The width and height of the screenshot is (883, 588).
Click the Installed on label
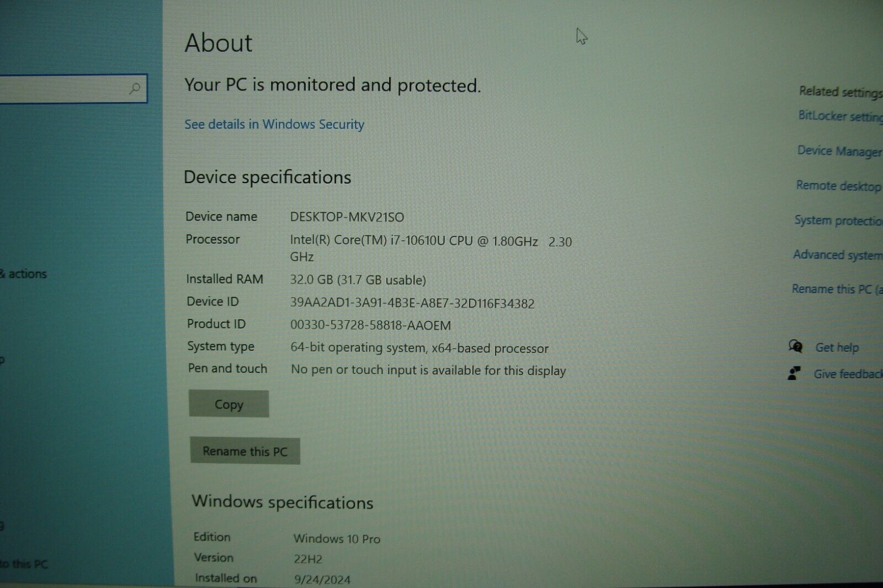[x=226, y=578]
